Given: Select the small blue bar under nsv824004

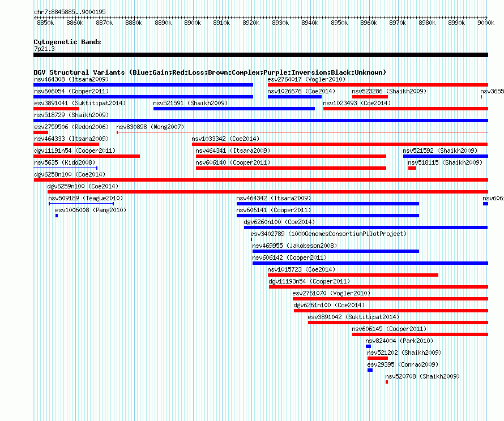Looking at the screenshot, I should 368,346.
